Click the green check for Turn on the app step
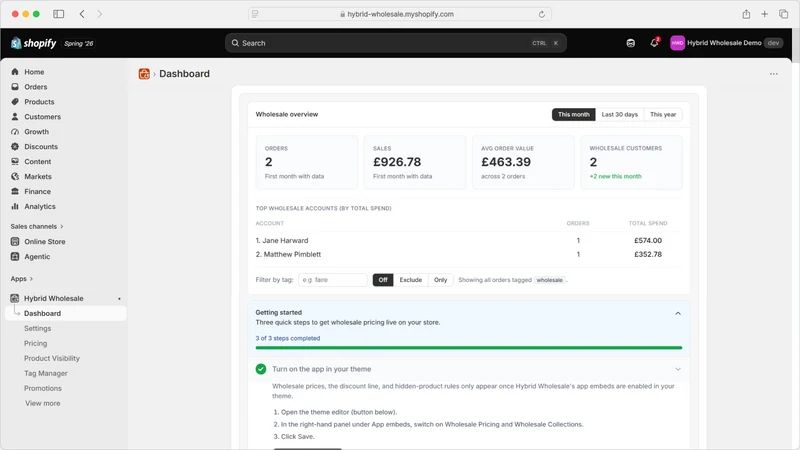800x450 pixels. [x=261, y=369]
